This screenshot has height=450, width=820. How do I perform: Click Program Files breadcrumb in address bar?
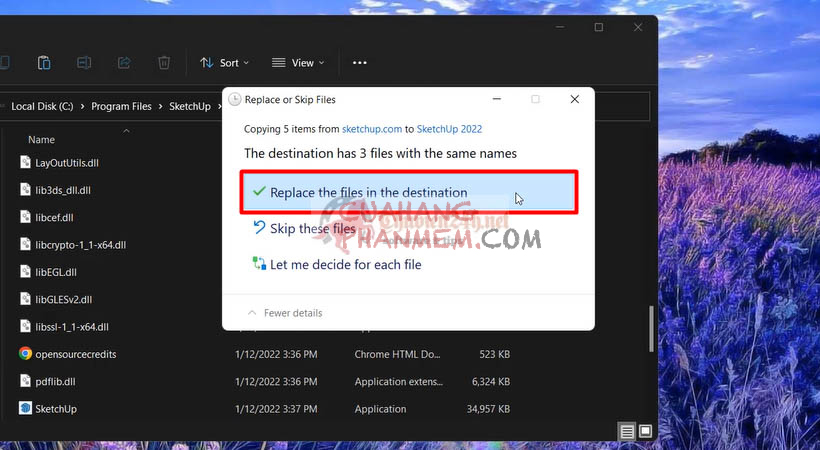coord(121,106)
